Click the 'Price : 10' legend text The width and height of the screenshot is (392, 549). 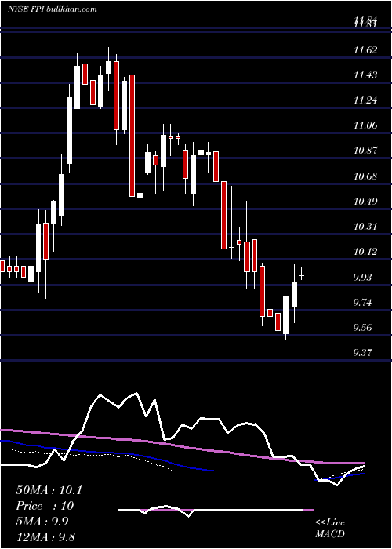[x=45, y=506]
